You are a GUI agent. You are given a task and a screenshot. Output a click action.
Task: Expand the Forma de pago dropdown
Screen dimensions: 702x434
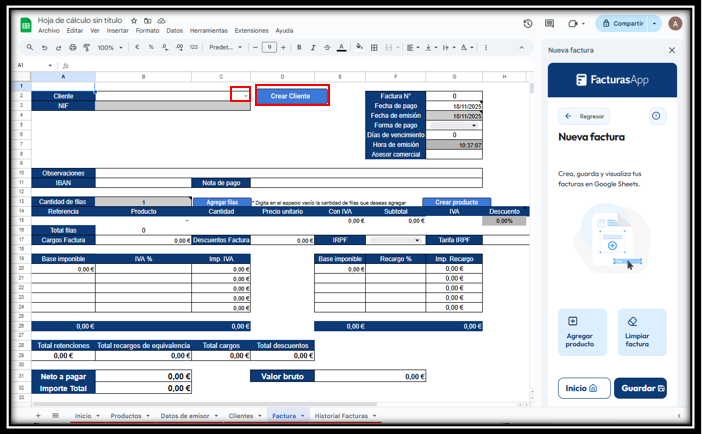(473, 125)
